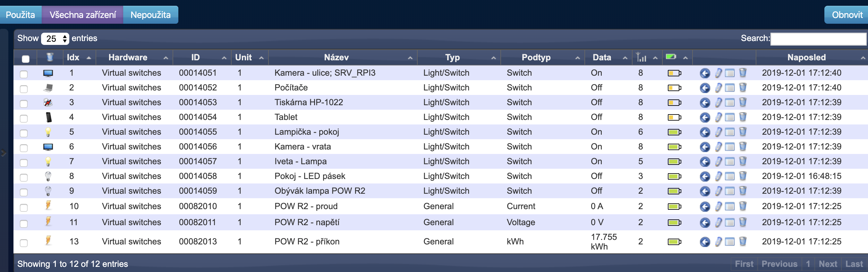Focus the Search input field
The height and width of the screenshot is (272, 868).
click(818, 39)
